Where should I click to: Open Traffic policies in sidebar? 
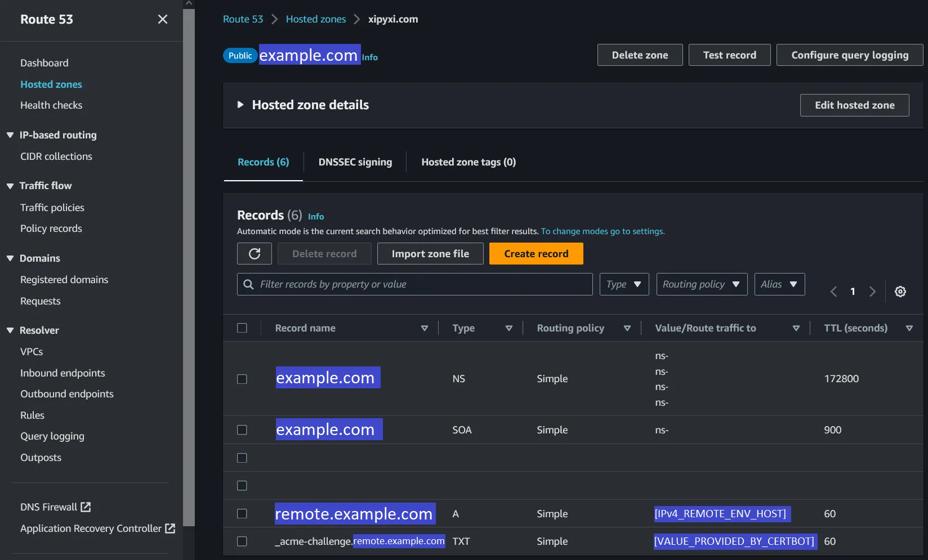[52, 208]
